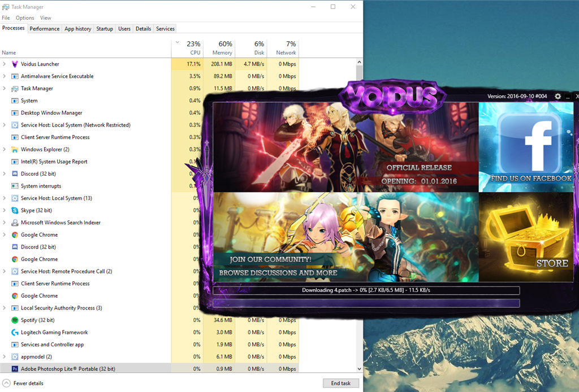Click Voidus Launcher CPU value 17.1%
This screenshot has height=392, width=579.
point(194,64)
